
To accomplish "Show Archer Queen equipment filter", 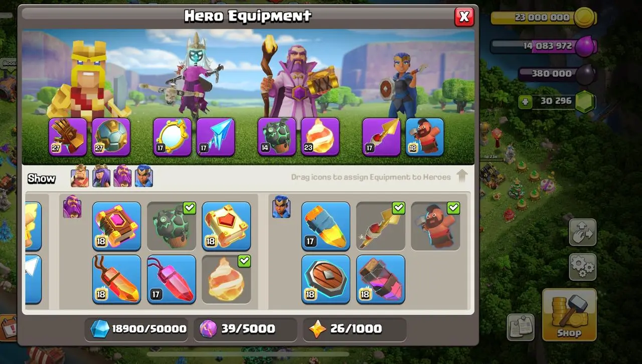I will [101, 176].
